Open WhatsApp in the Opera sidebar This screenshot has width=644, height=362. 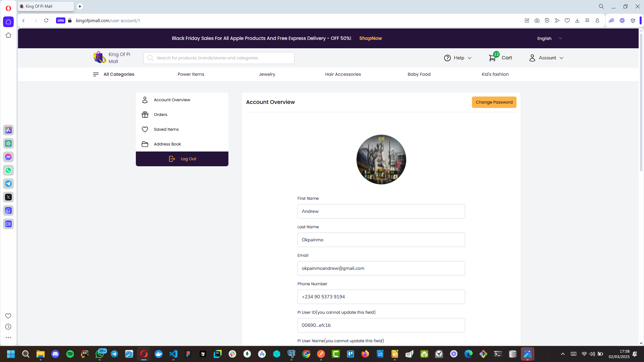click(x=8, y=170)
